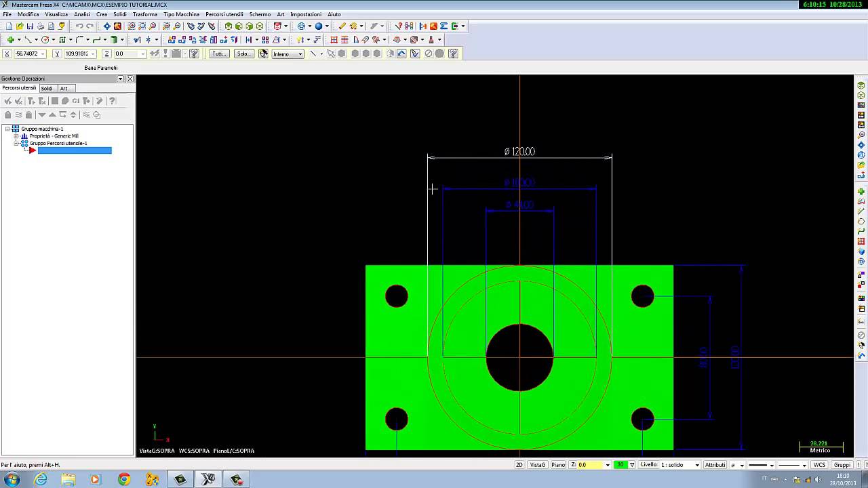Create a new file from the toolbar
Screen dimensions: 868x488
pos(9,26)
